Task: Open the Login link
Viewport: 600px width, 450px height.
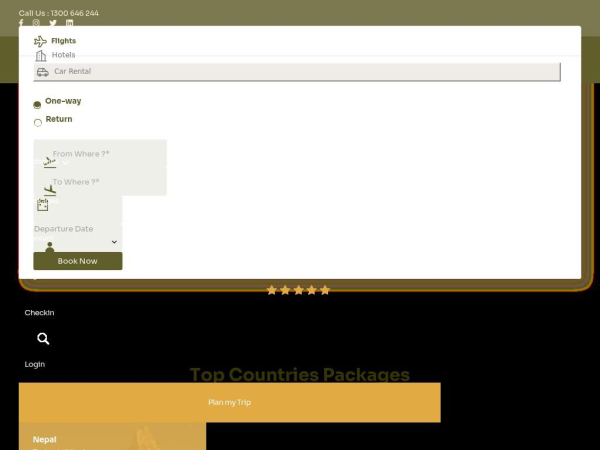Action: (35, 364)
